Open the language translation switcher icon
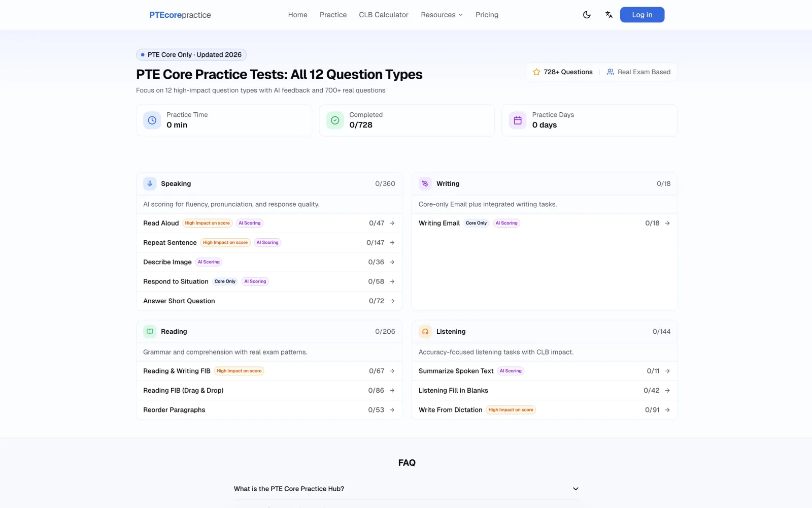This screenshot has height=508, width=812. pos(609,15)
